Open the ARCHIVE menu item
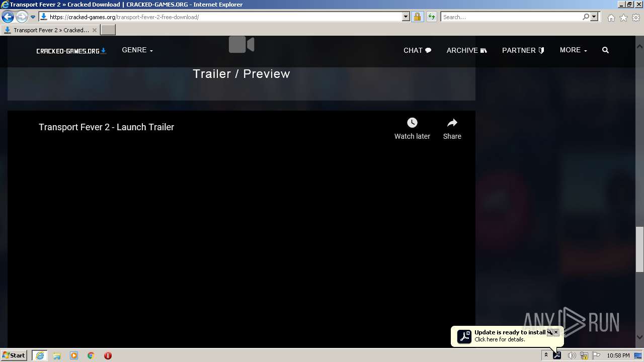Image resolution: width=644 pixels, height=362 pixels. 466,50
